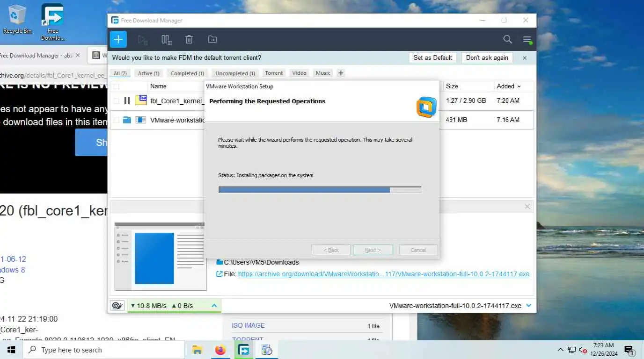Click the Back button in VMware setup
This screenshot has width=644, height=359.
331,250
